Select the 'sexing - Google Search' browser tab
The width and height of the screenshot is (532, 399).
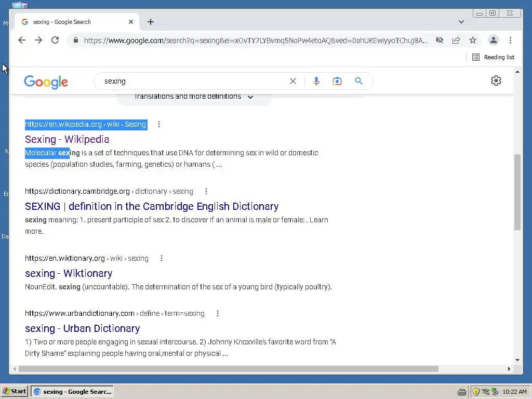click(x=76, y=22)
